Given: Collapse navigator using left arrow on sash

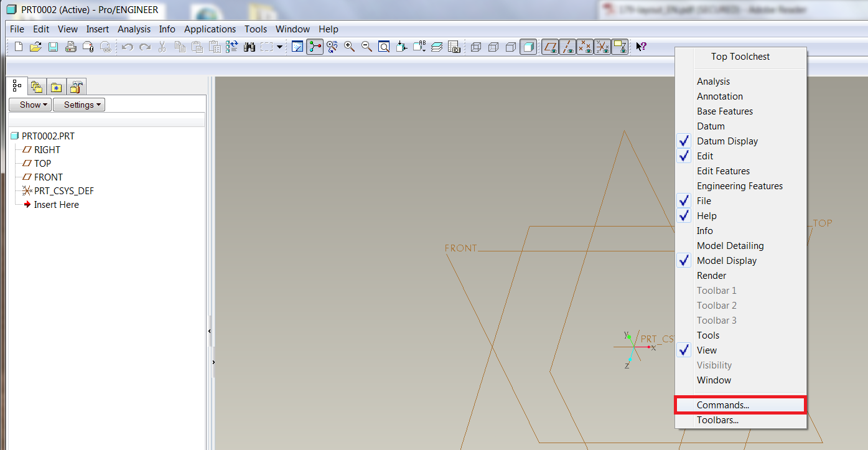Looking at the screenshot, I should click(210, 332).
